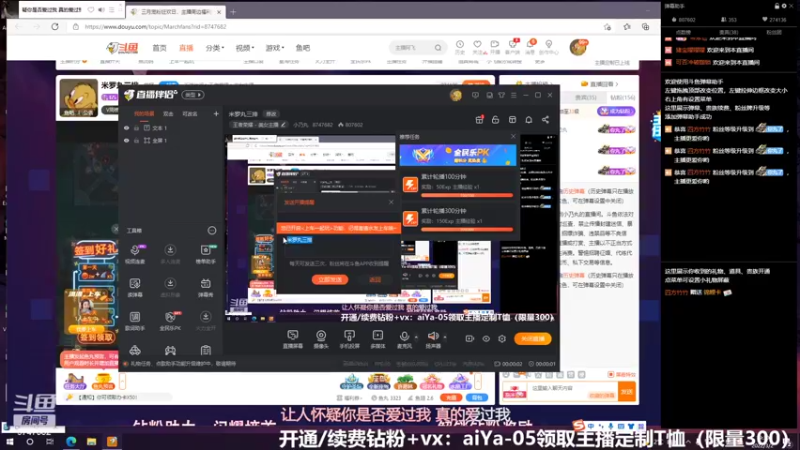Expand the 游戏 dropdown in Douyu nav
Viewport: 800px width, 450px height.
coord(274,48)
